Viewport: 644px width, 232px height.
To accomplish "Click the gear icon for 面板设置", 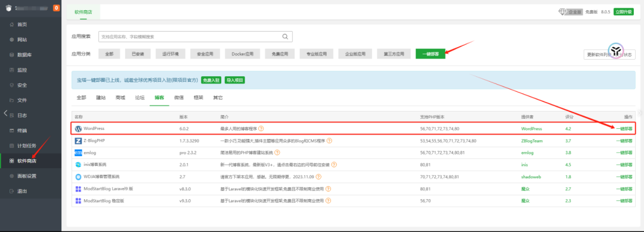I will [12, 176].
